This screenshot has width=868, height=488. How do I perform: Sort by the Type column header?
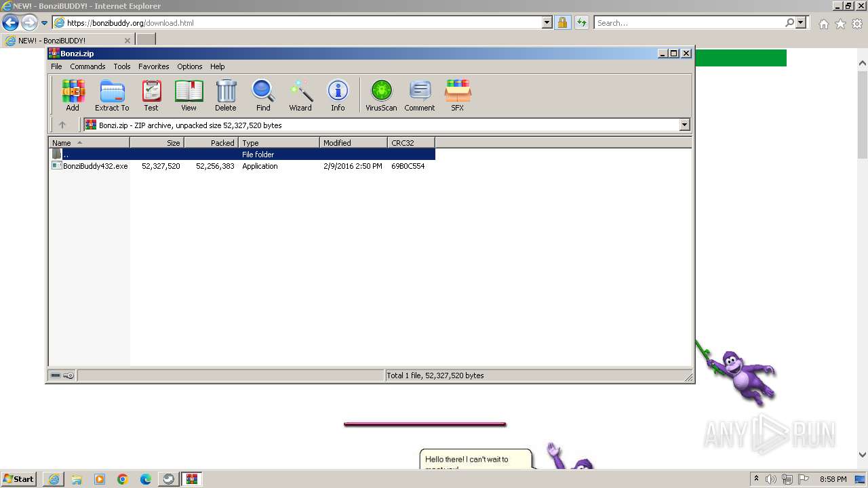[279, 143]
